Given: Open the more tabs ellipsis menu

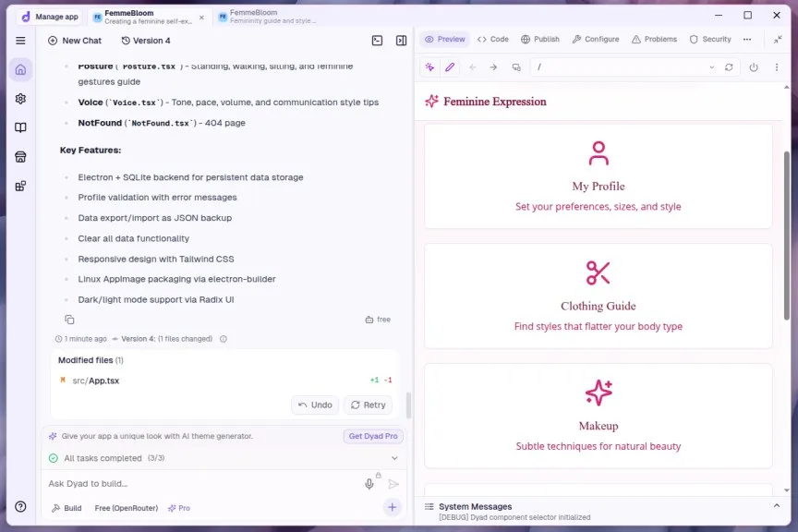Looking at the screenshot, I should pyautogui.click(x=747, y=39).
